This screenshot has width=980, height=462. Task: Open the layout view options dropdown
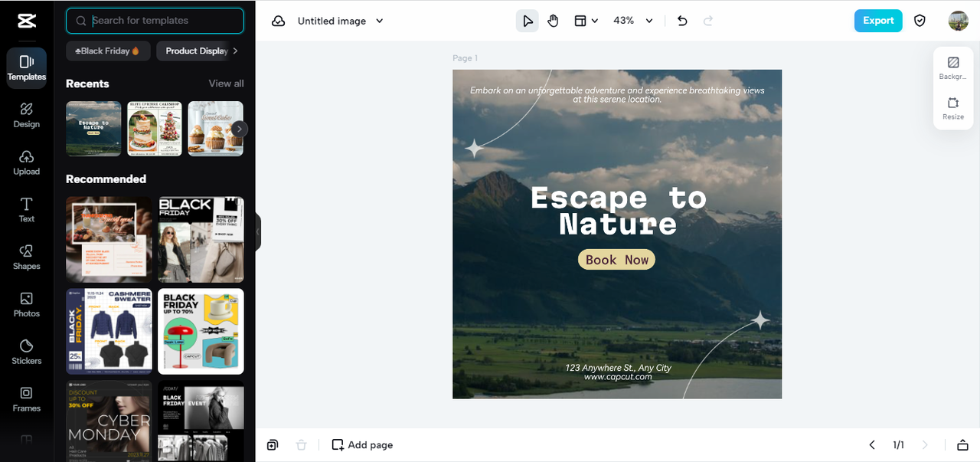click(x=586, y=21)
